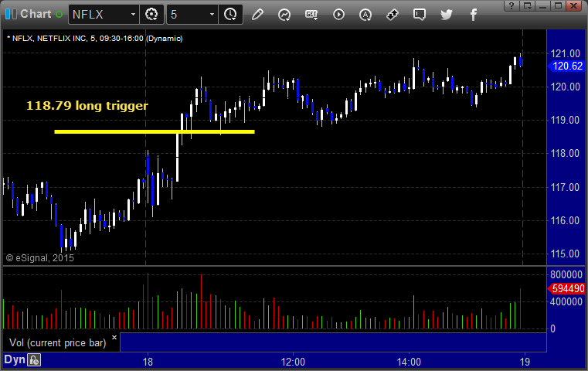Click the trade arrows icon

(x=393, y=15)
